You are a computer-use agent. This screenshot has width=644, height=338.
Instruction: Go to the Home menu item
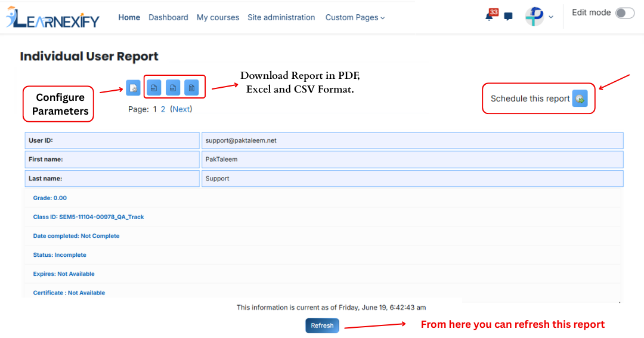pos(129,17)
